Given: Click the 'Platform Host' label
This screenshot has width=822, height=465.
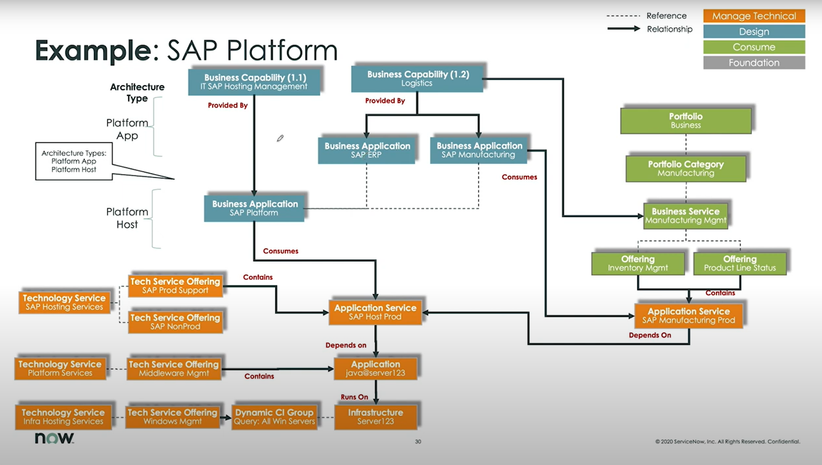Looking at the screenshot, I should (127, 218).
